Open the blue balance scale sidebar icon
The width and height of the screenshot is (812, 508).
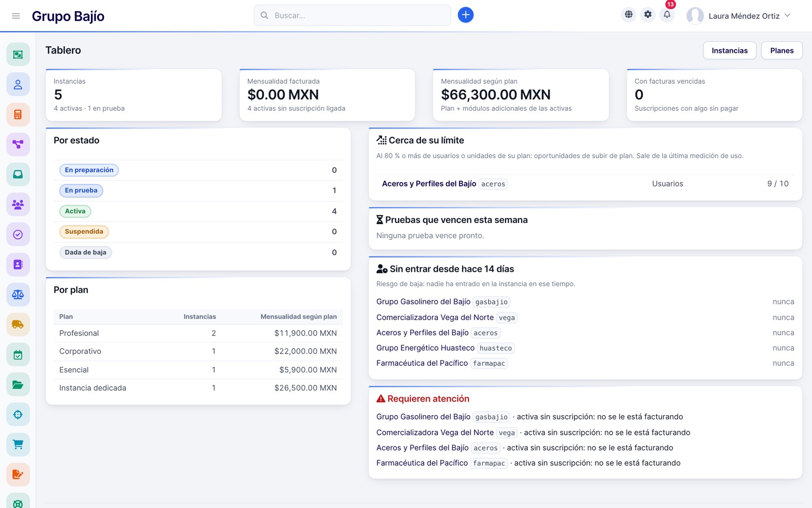tap(18, 294)
